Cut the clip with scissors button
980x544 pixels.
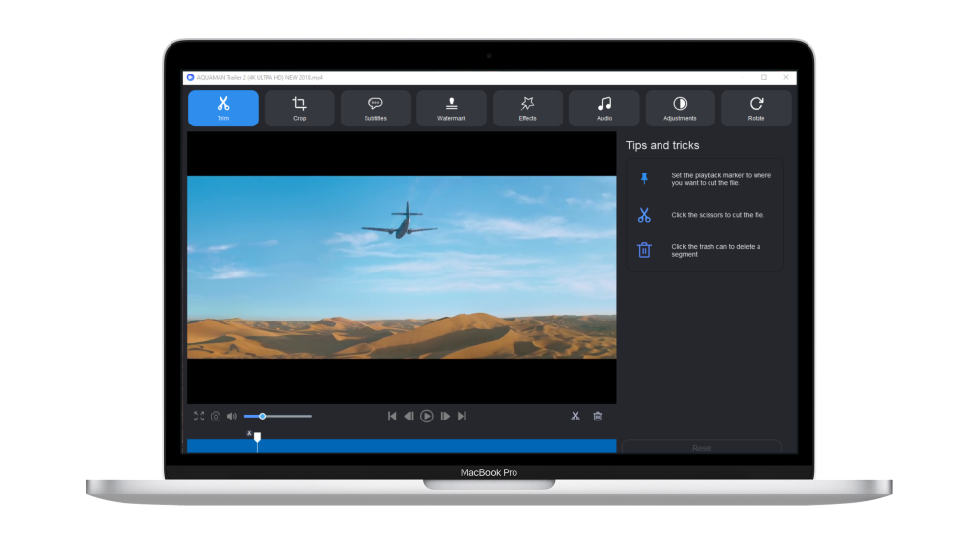pyautogui.click(x=575, y=416)
